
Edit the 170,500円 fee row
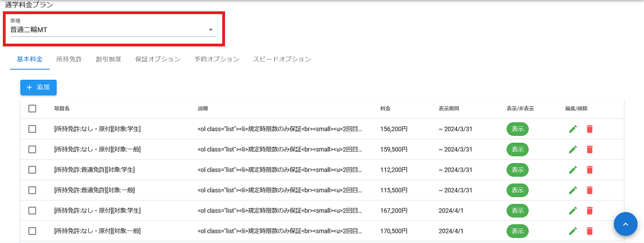pyautogui.click(x=573, y=231)
